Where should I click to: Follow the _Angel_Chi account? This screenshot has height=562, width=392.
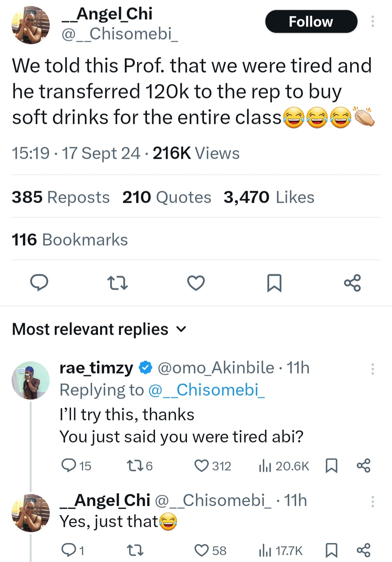coord(311,22)
